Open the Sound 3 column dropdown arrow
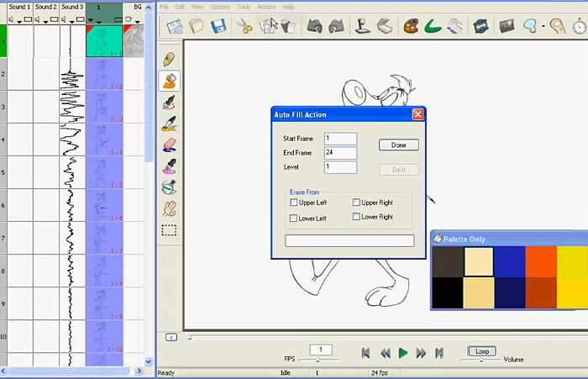588x379 pixels. pyautogui.click(x=71, y=22)
